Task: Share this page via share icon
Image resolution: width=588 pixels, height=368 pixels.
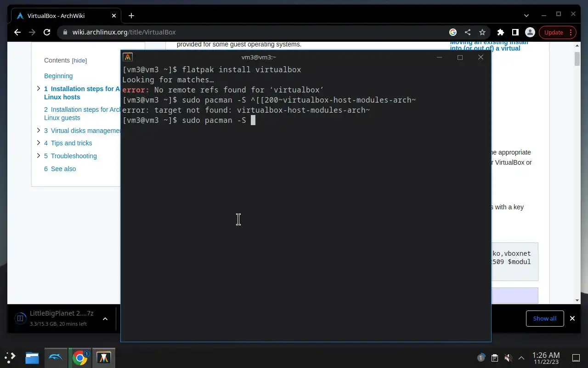Action: coord(468,32)
